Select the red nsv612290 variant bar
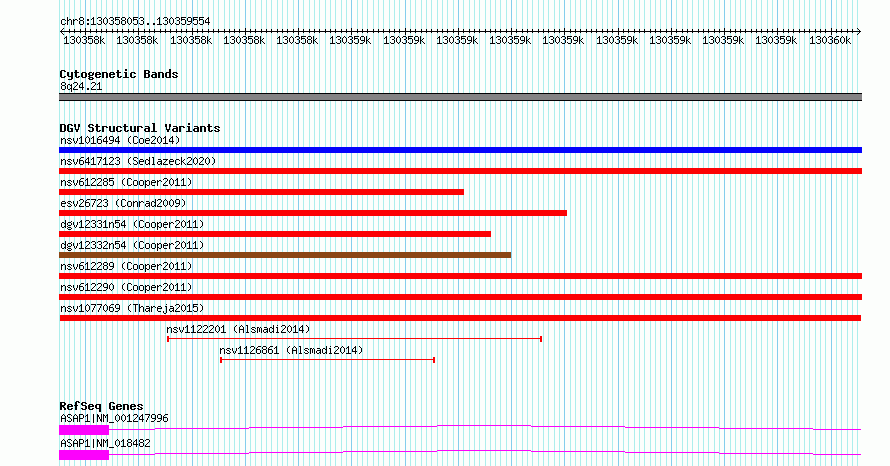 point(460,297)
